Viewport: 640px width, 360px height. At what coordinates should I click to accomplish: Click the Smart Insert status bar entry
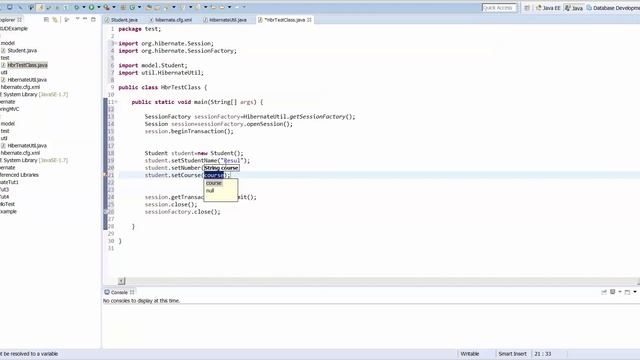pos(512,354)
